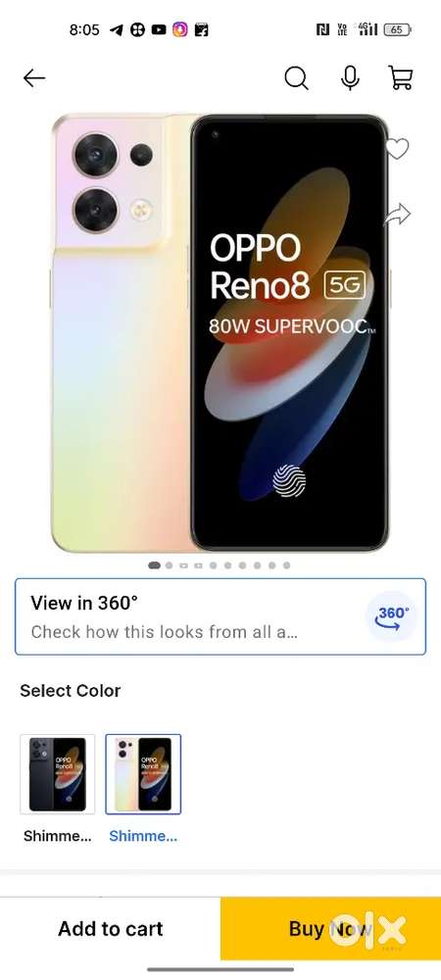This screenshot has height=980, width=441.
Task: Click the 360° rotate icon
Action: 392,616
